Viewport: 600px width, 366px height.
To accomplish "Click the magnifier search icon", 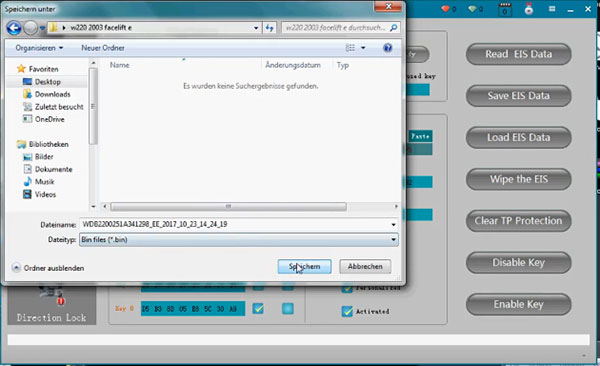I will [x=393, y=28].
